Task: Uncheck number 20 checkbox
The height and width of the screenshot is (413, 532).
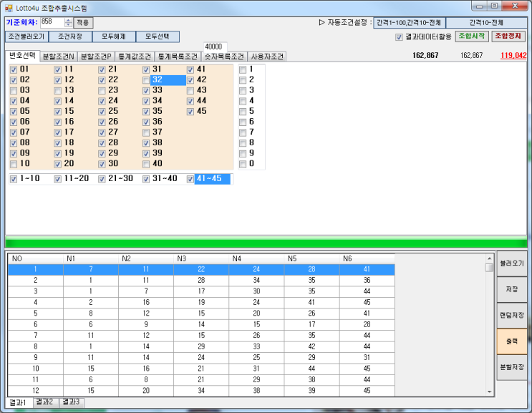Action: click(x=58, y=165)
